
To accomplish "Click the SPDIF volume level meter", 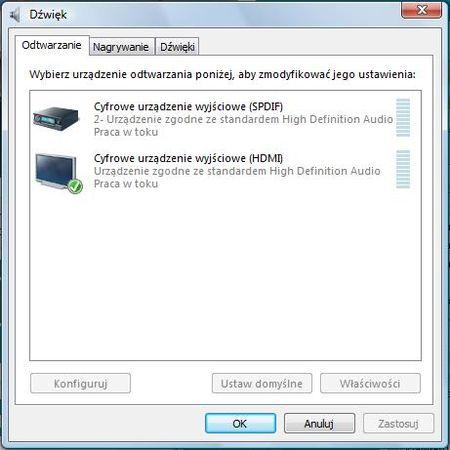I will pos(403,118).
